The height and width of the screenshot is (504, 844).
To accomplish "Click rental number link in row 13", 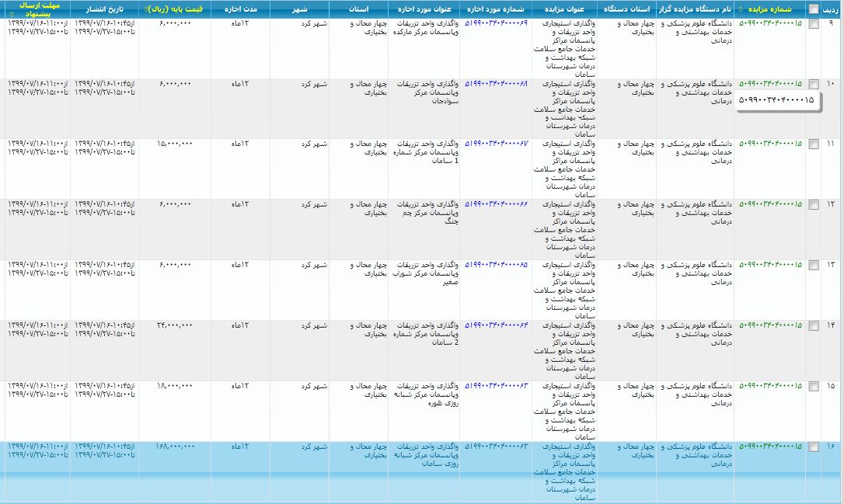I will tap(496, 265).
